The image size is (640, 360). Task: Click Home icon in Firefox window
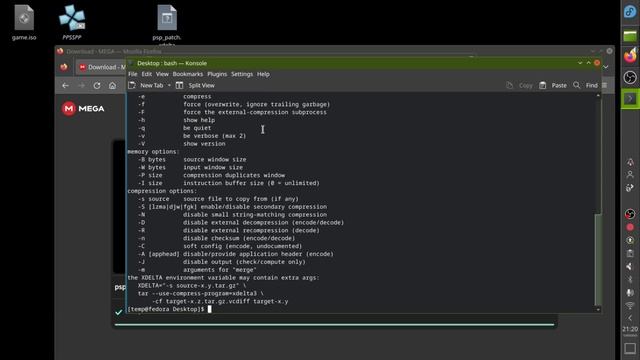pos(112,85)
